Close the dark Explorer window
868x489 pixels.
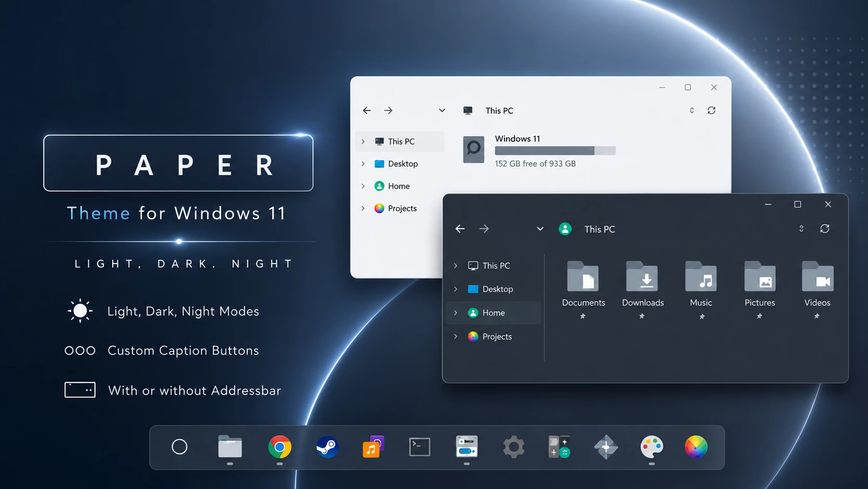click(x=828, y=204)
